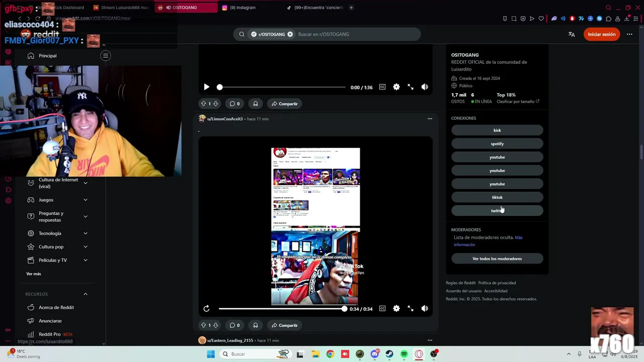Click the Iniciar sesión button
The width and height of the screenshot is (644, 362).
pyautogui.click(x=602, y=34)
